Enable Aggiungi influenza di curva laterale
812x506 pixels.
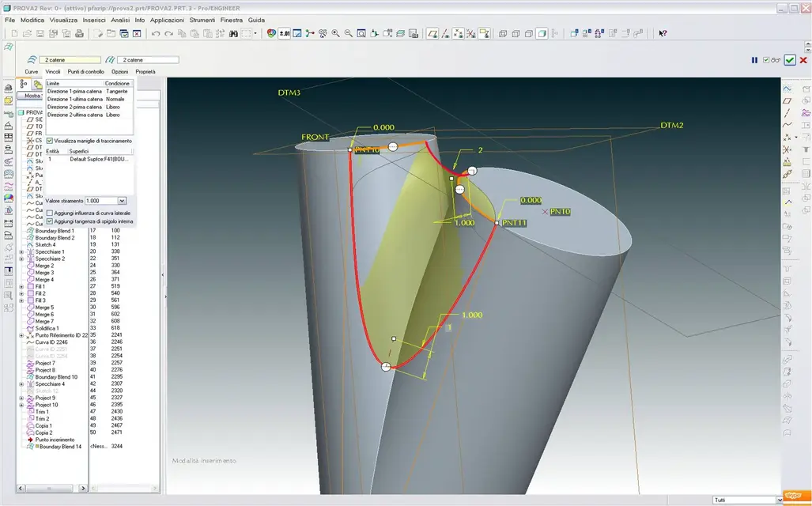(x=50, y=213)
